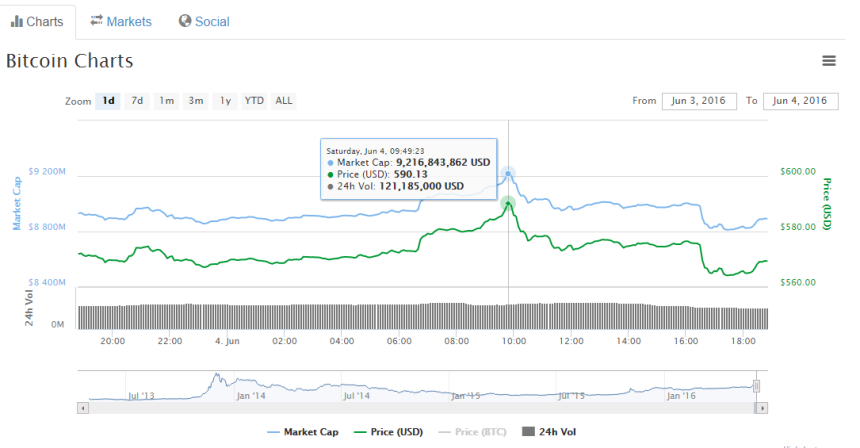
Task: Click the navigator scroll right arrow
Action: click(x=762, y=408)
